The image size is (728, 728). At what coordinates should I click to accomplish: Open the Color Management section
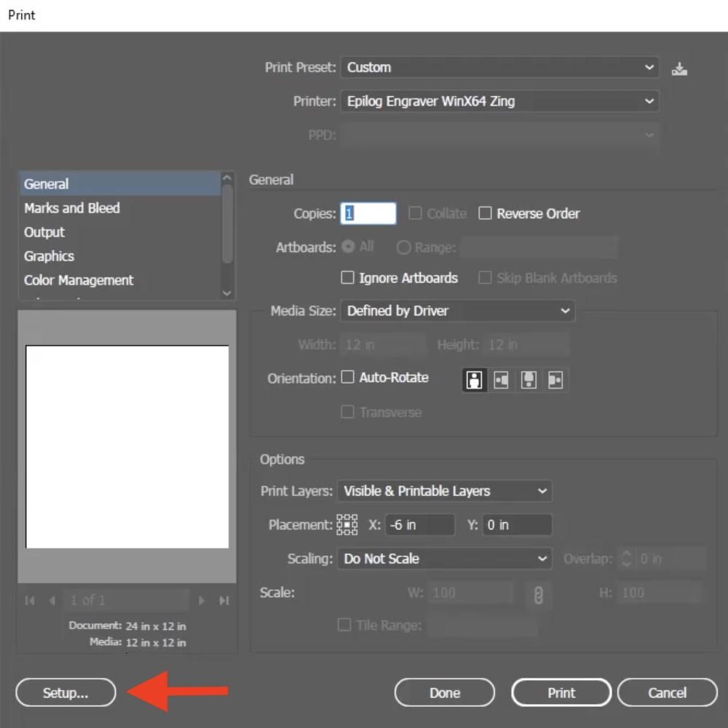pyautogui.click(x=79, y=280)
